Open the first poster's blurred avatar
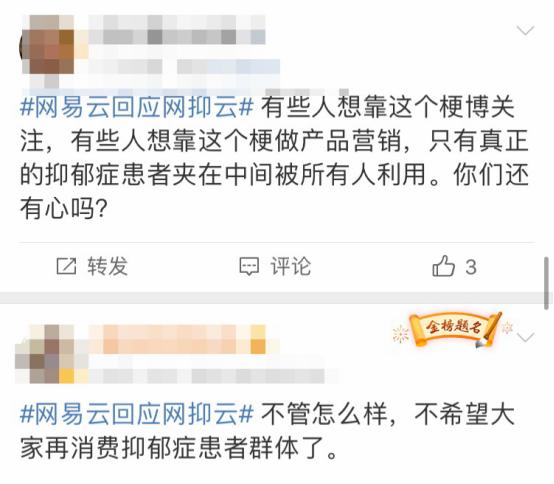Image resolution: width=554 pixels, height=484 pixels. (48, 45)
